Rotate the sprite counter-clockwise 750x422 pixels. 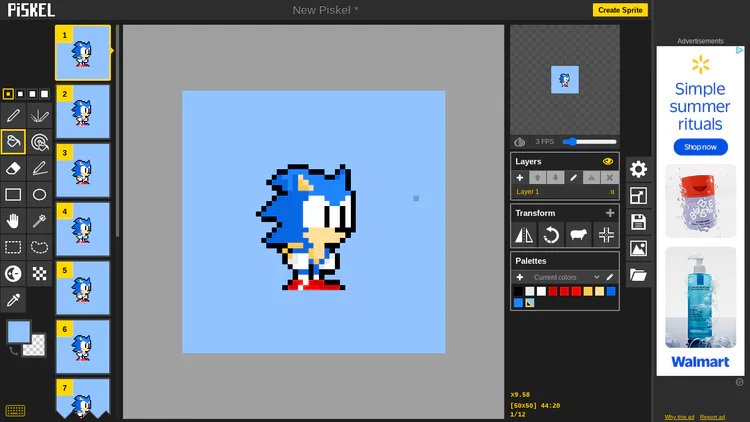551,235
